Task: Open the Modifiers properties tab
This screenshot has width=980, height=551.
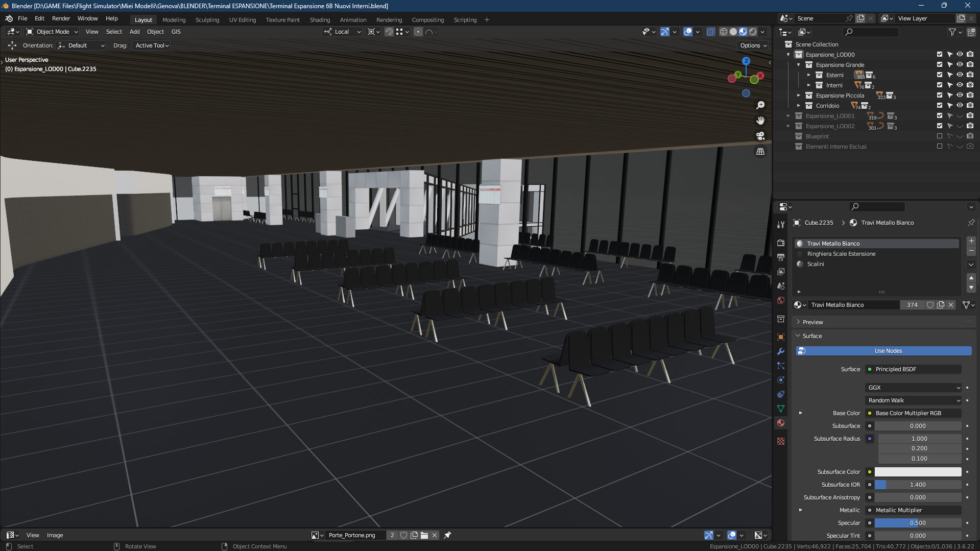Action: tap(781, 351)
